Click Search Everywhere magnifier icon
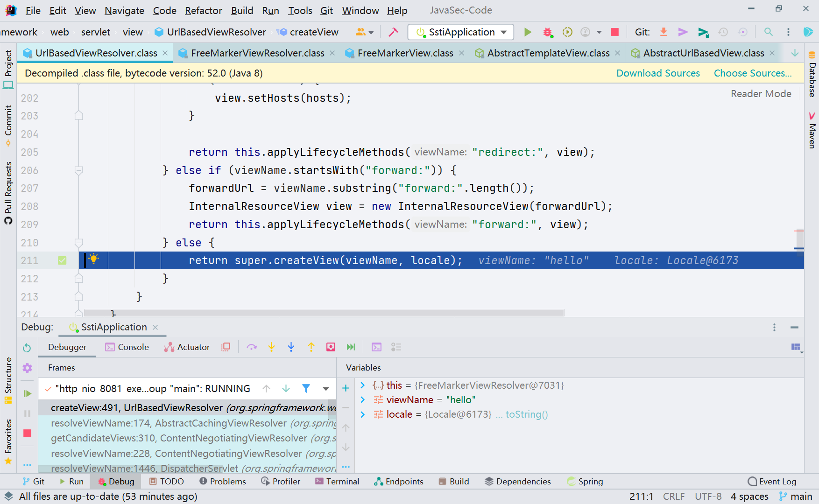 (x=768, y=32)
